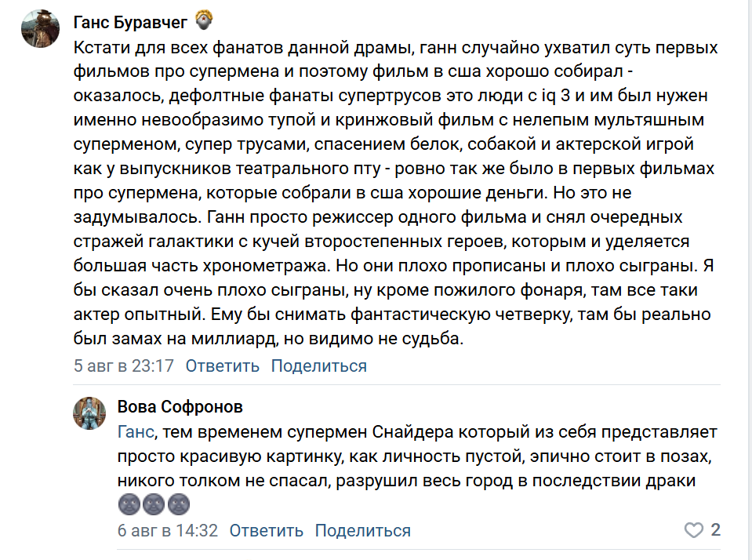Open Вова Софронов's avatar picture
Screen dimensions: 752x560
pos(89,413)
